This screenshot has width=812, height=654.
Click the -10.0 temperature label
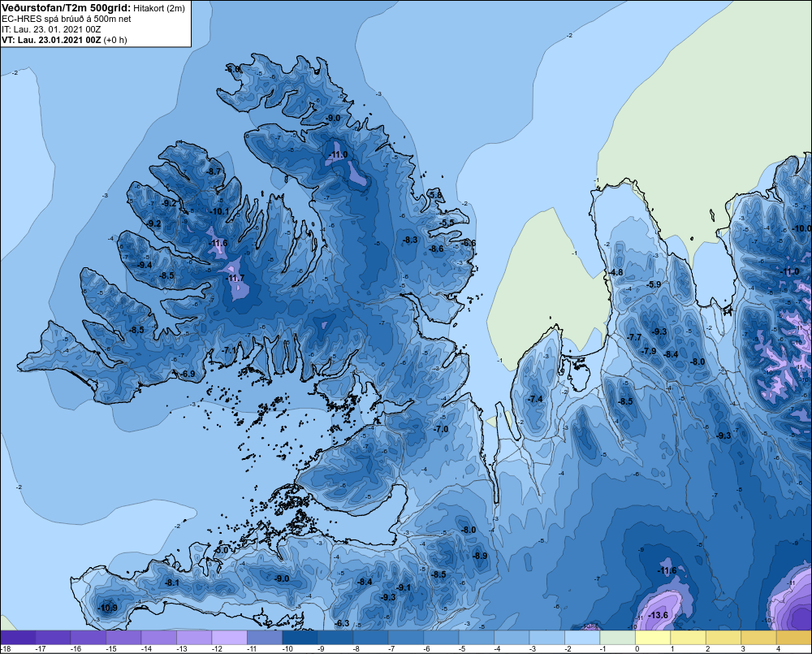click(x=802, y=228)
